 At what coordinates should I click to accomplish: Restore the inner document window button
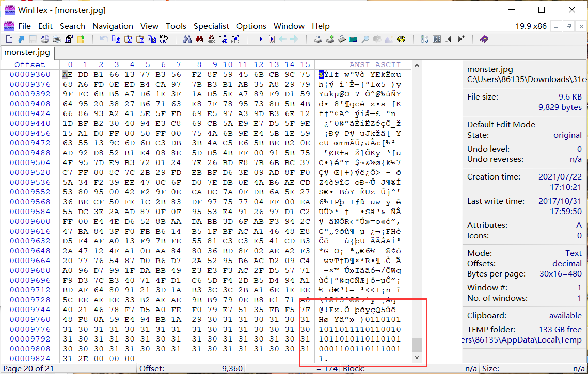(x=568, y=27)
